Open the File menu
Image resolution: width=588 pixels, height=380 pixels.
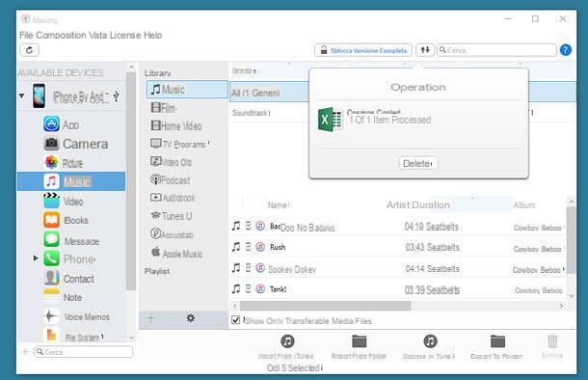pyautogui.click(x=26, y=36)
